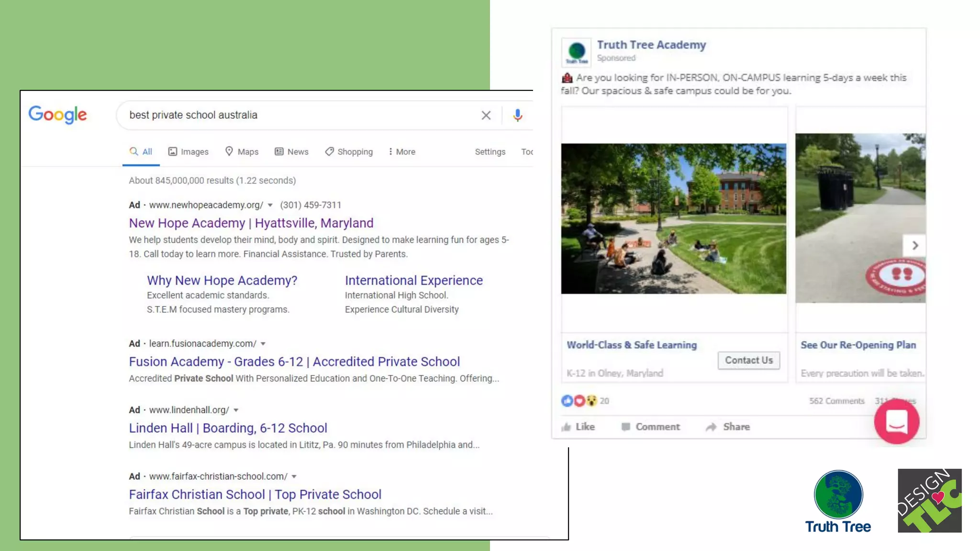980x551 pixels.
Task: Advance carousel with the next arrow
Action: (914, 245)
